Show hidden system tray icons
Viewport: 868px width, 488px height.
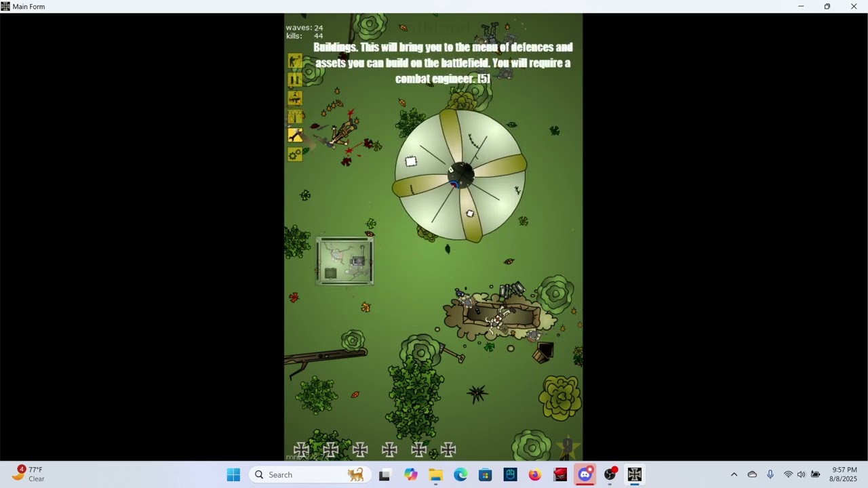coord(734,474)
